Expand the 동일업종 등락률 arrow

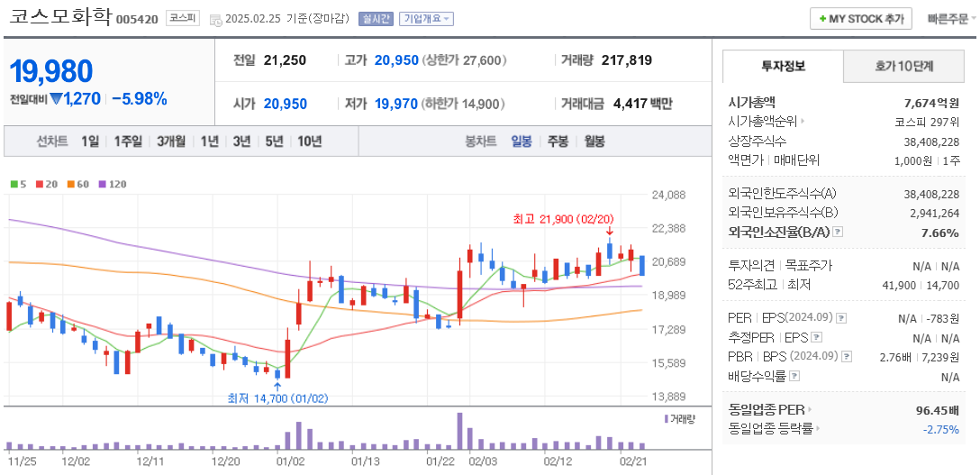(818, 429)
